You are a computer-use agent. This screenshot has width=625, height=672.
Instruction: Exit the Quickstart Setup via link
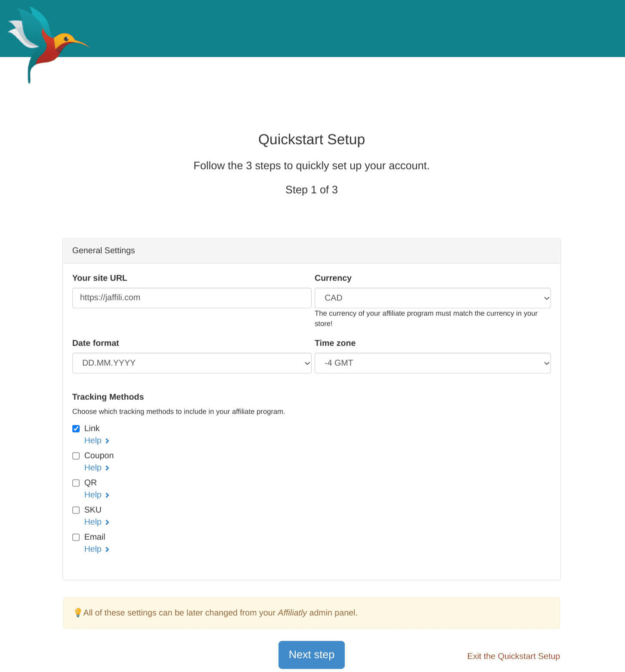tap(513, 656)
